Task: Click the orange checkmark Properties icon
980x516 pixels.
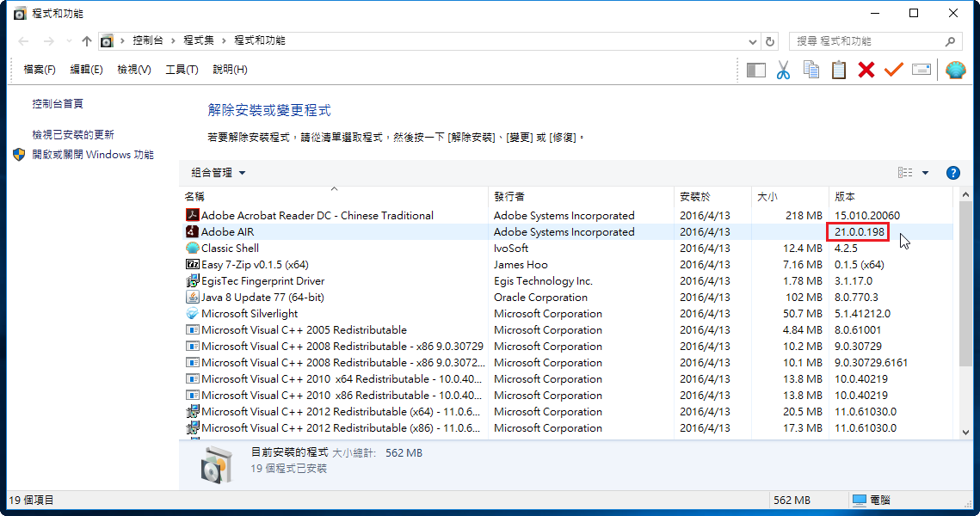Action: tap(894, 70)
